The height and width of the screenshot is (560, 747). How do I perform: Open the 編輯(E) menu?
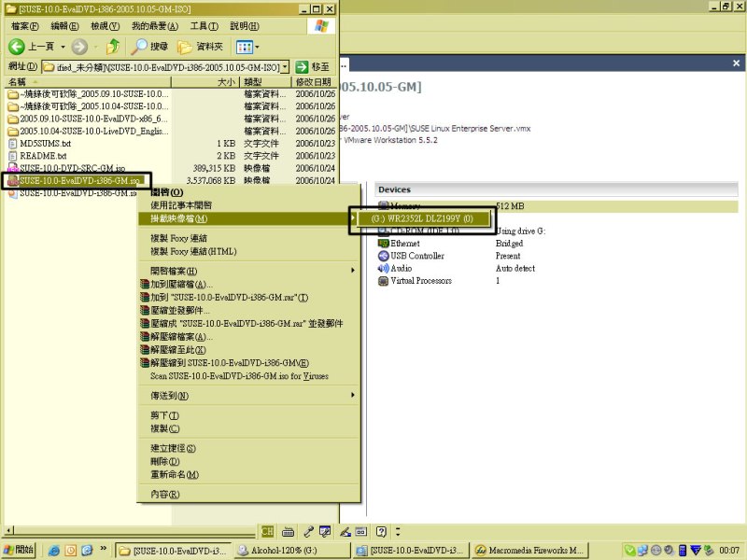click(64, 26)
